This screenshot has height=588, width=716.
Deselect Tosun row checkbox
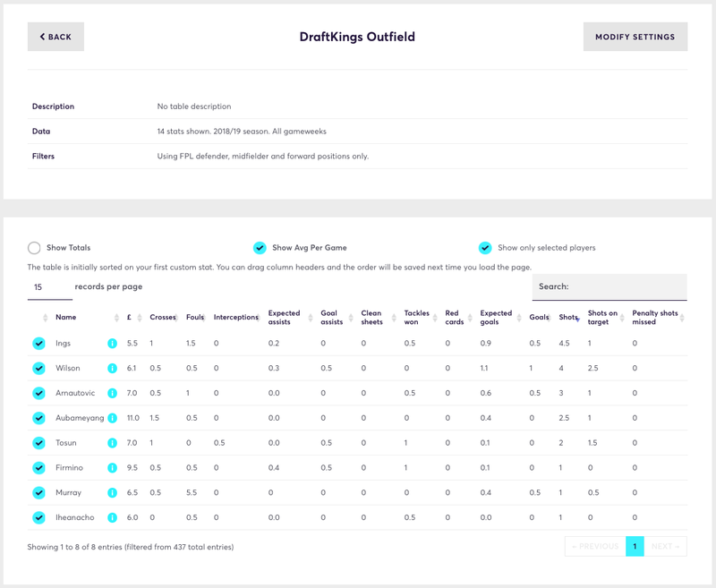[x=38, y=443]
